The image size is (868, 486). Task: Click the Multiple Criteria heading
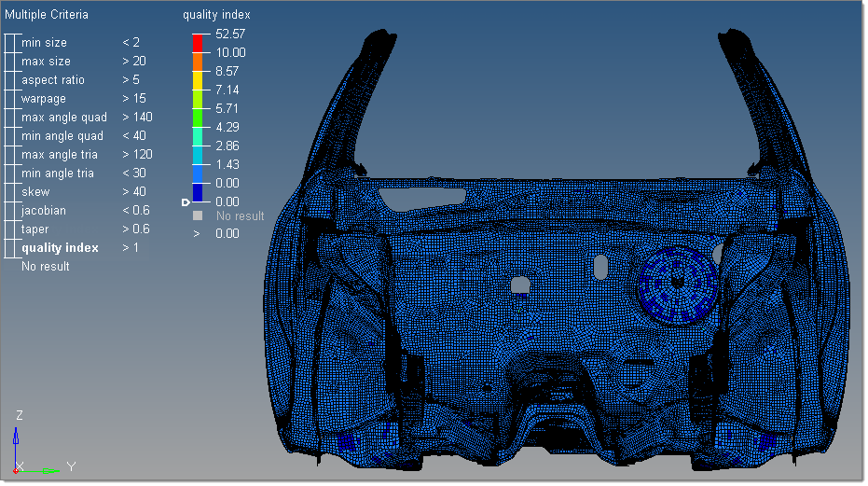click(47, 15)
